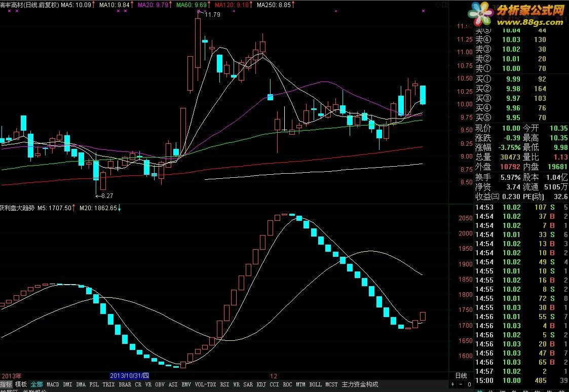Select the RSI indicator
Viewport: 569px width, 392px height.
(224, 384)
